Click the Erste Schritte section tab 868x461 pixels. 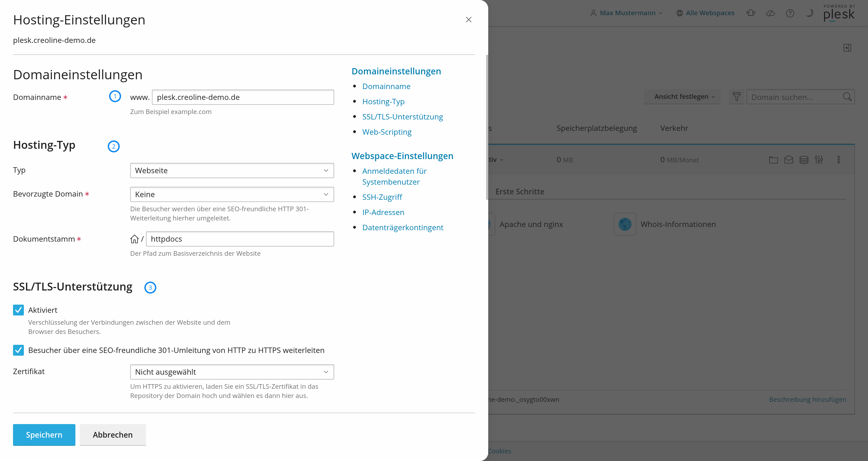(x=520, y=192)
